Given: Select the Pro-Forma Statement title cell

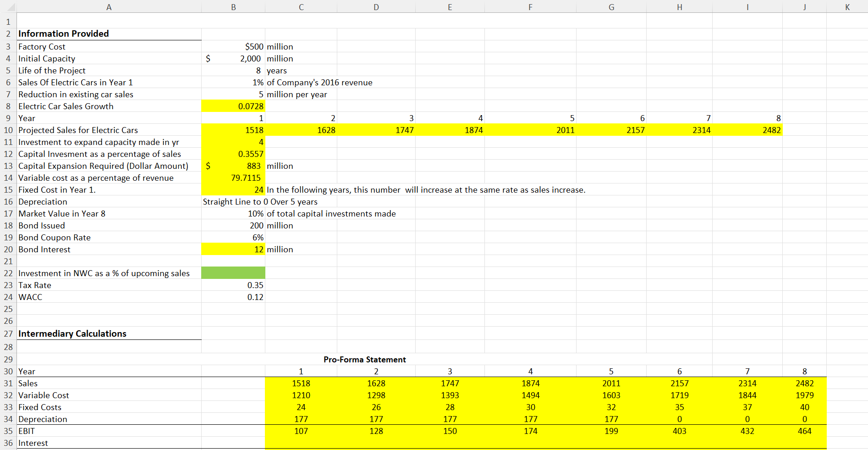Looking at the screenshot, I should coord(364,360).
